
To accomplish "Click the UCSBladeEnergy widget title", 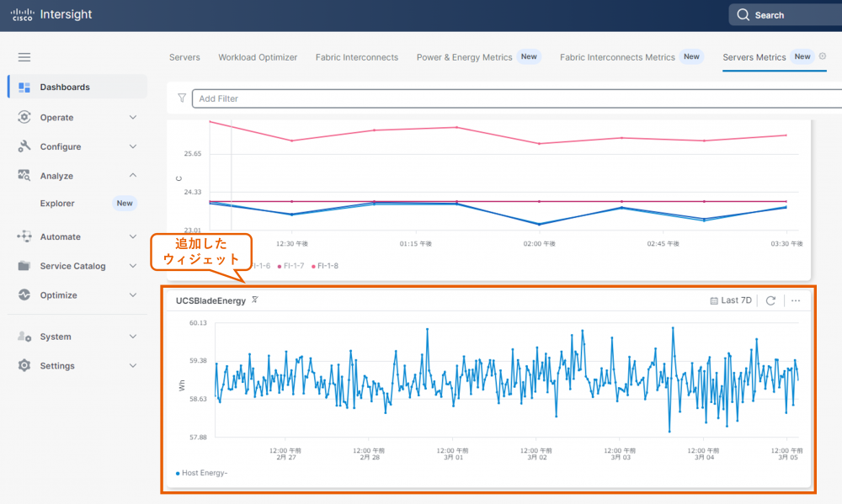I will pyautogui.click(x=210, y=300).
